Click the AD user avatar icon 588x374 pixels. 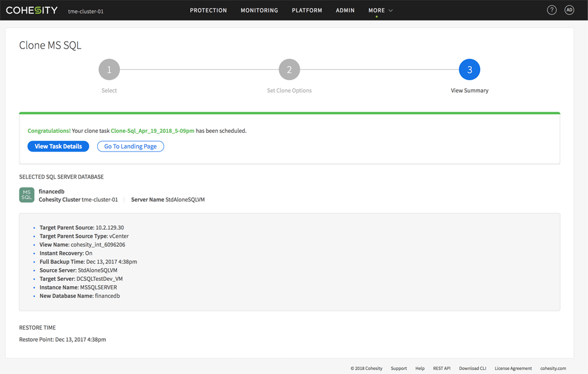[569, 10]
